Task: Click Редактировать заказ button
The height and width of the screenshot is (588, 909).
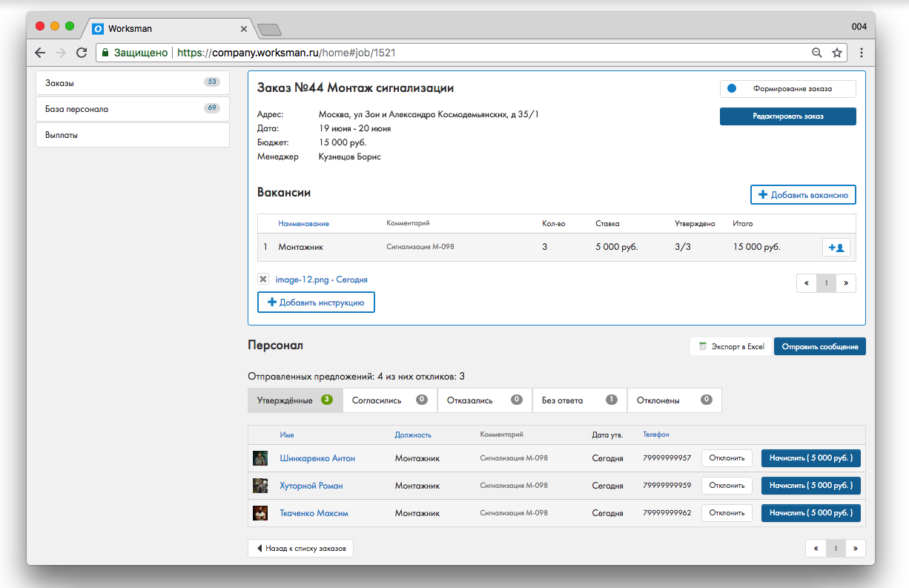Action: [x=788, y=116]
